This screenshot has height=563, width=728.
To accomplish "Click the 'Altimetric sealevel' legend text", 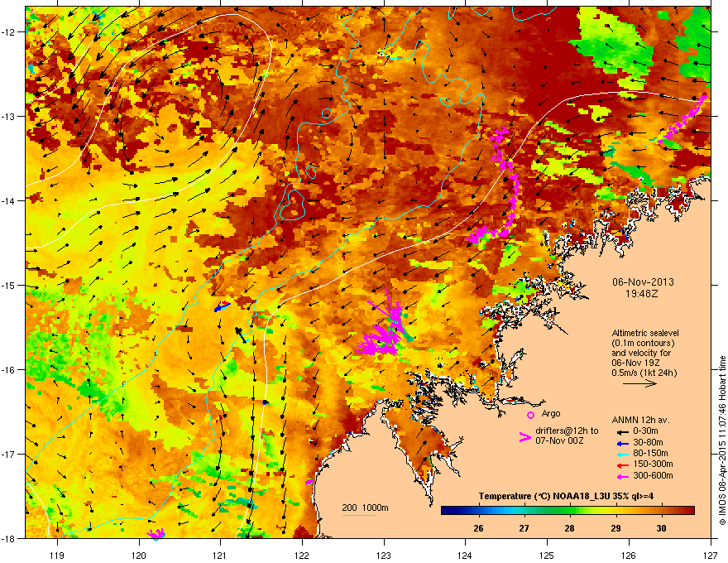I will pos(645,333).
